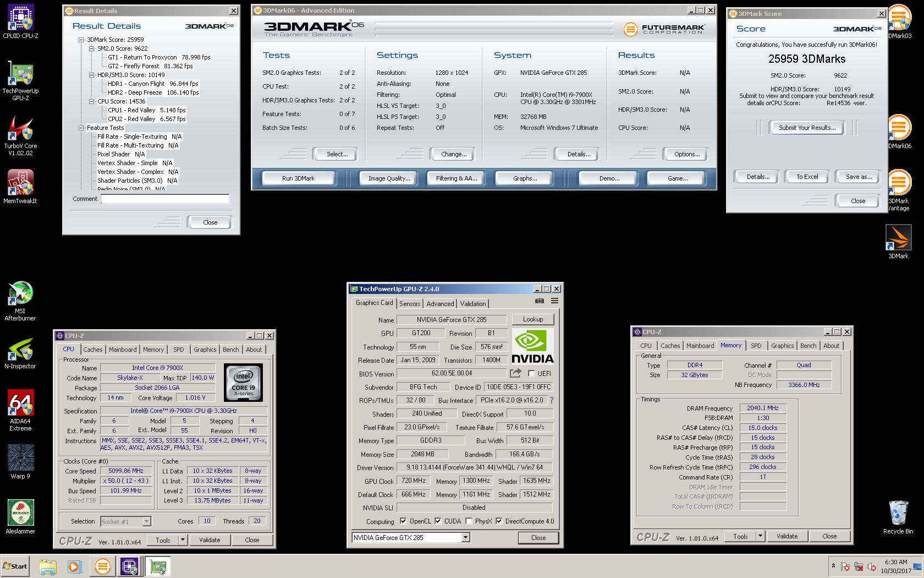Open the Recycle Bin
This screenshot has height=578, width=924.
coord(898,516)
